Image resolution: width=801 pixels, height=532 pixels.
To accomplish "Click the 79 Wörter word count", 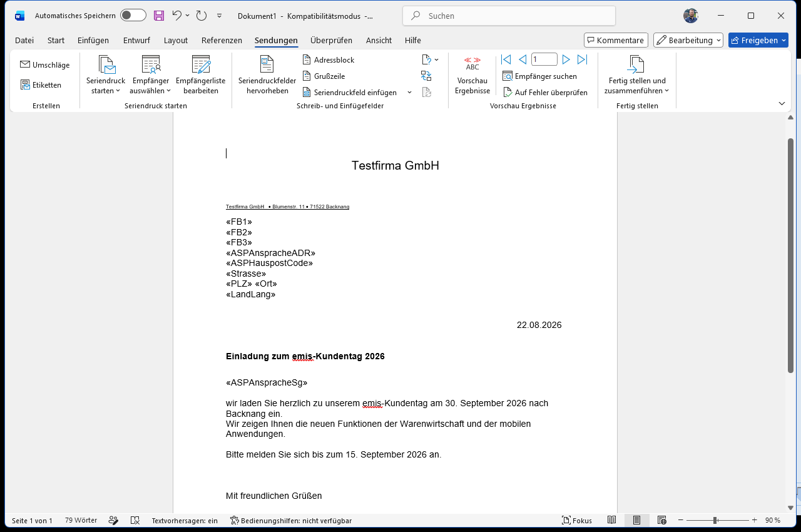I will point(81,521).
